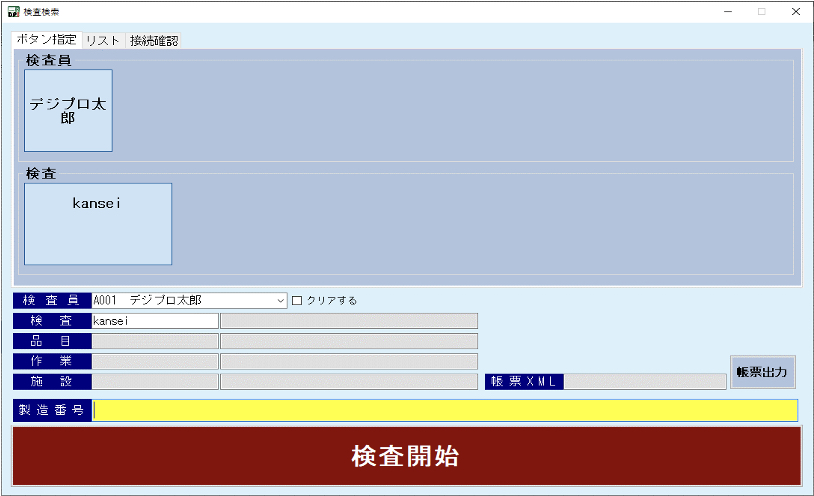814x496 pixels.
Task: Choose inspector button デジプロ太郎
Action: click(68, 110)
